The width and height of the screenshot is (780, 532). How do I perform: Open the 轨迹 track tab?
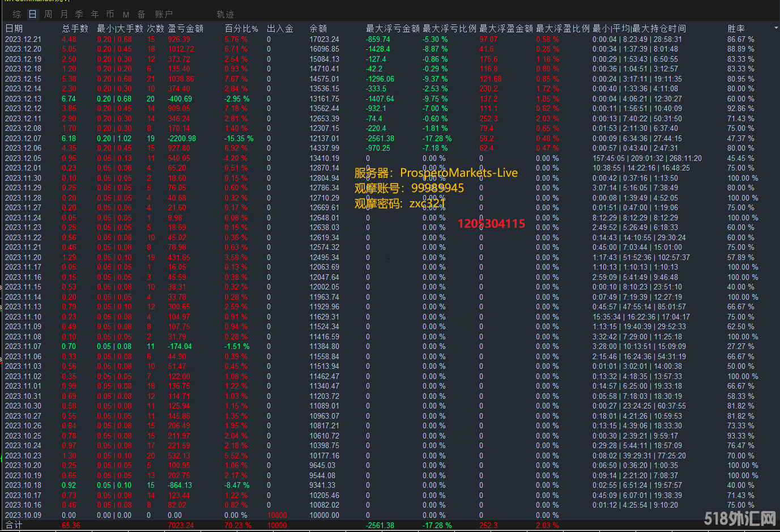click(x=225, y=14)
